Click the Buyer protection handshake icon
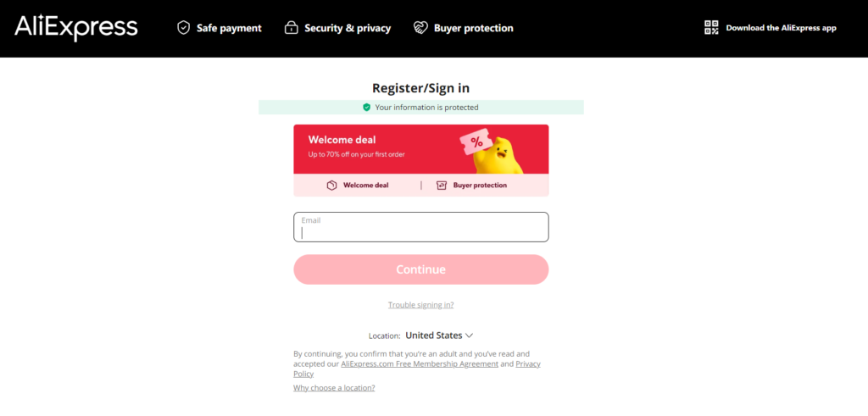Viewport: 868px width, 416px height. pos(420,28)
